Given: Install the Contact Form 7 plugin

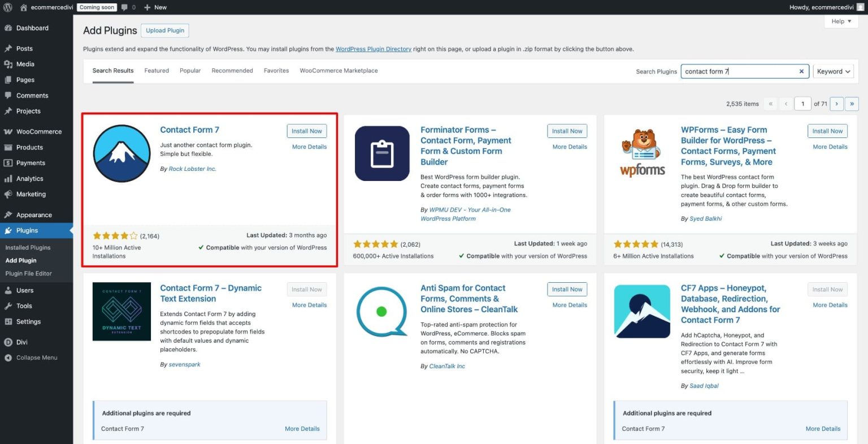Looking at the screenshot, I should (x=307, y=131).
